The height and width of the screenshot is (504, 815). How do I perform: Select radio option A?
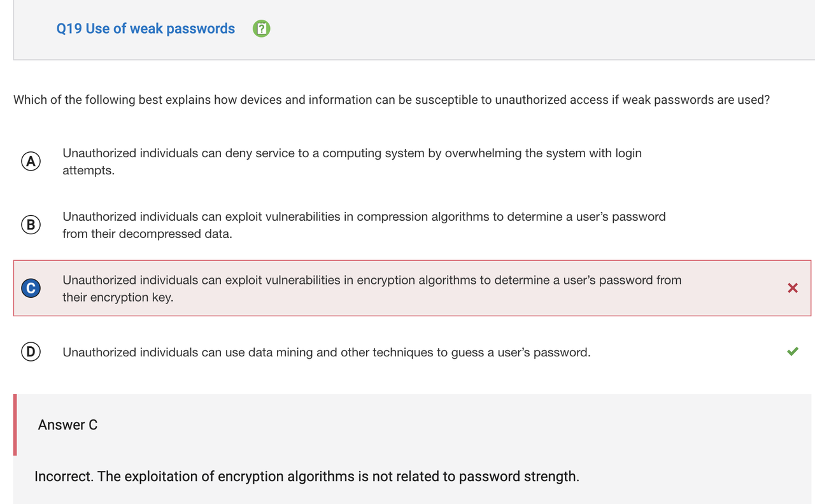(31, 161)
